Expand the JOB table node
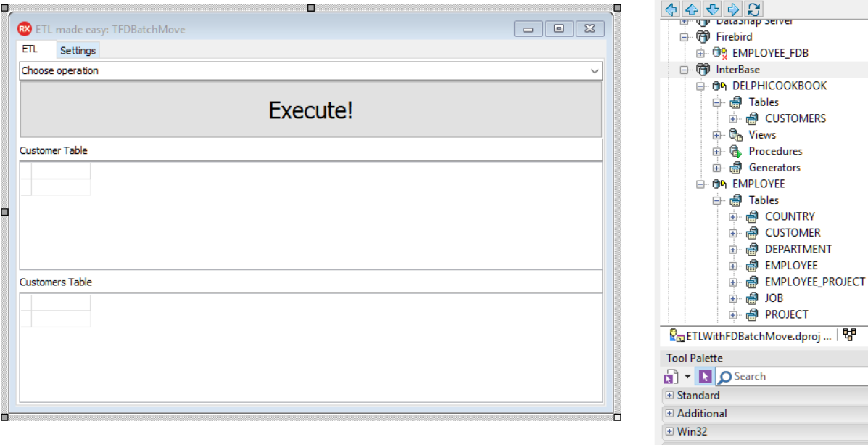Screen dimensions: 868x445 [x=733, y=298]
